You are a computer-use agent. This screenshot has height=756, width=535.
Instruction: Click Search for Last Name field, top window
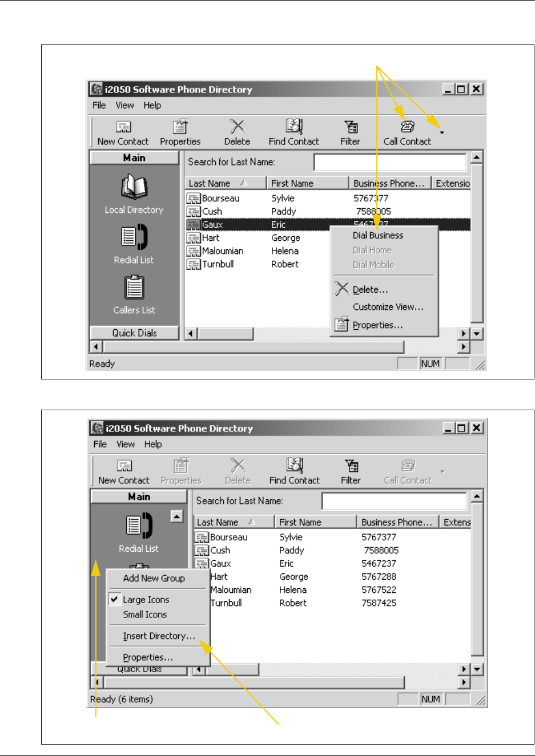(390, 162)
